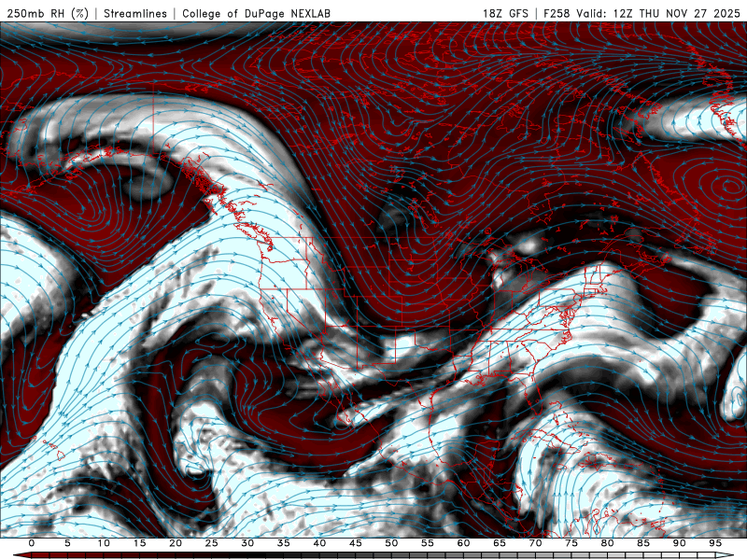Click the '80' value on the color scale

tap(608, 543)
